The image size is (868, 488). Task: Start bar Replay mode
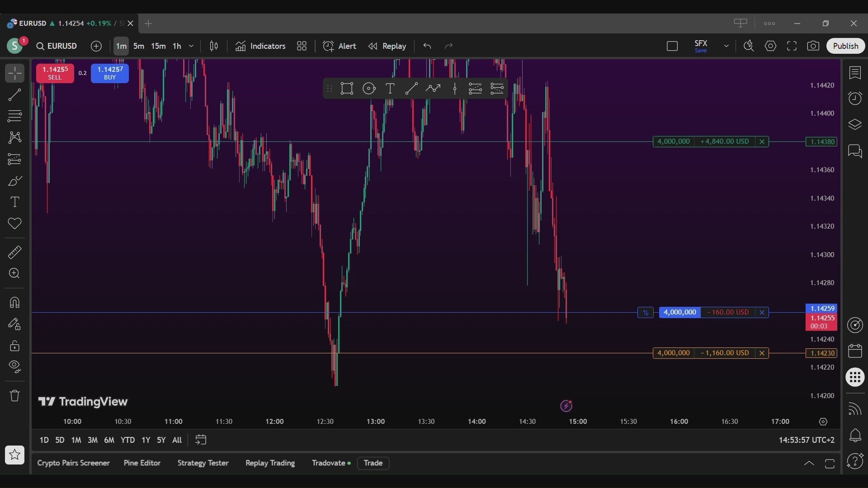pyautogui.click(x=387, y=46)
